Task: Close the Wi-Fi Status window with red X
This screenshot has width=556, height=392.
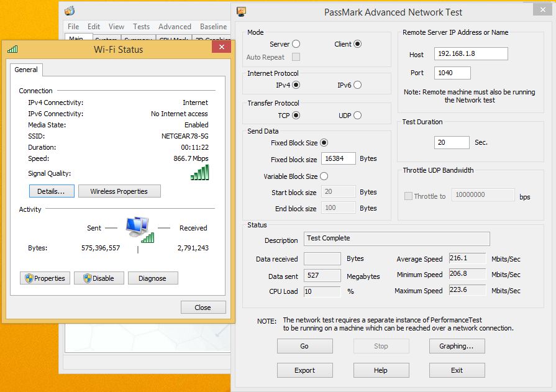Action: pyautogui.click(x=222, y=47)
